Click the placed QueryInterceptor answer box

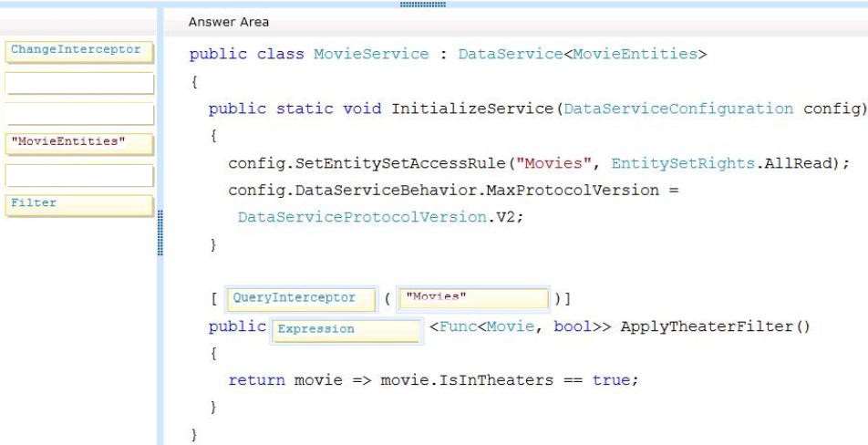click(301, 299)
